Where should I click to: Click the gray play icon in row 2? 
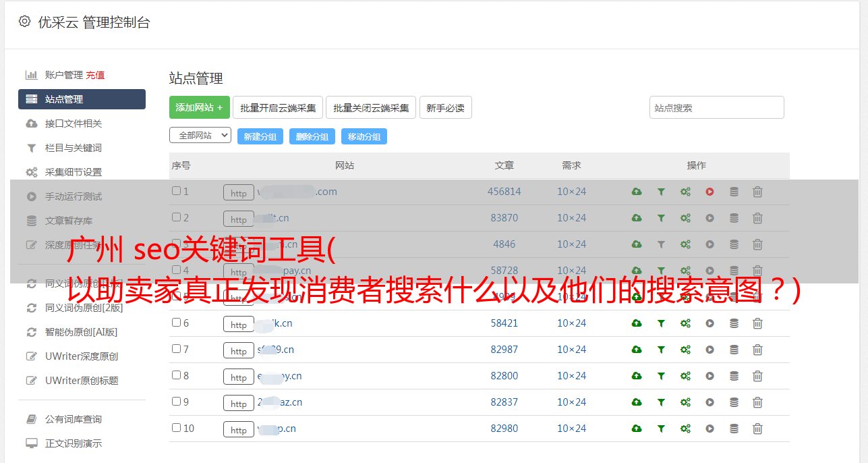coord(710,218)
